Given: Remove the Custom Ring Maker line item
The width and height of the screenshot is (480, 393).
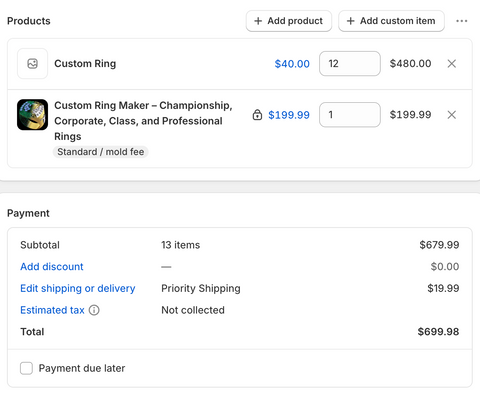Looking at the screenshot, I should [x=451, y=115].
